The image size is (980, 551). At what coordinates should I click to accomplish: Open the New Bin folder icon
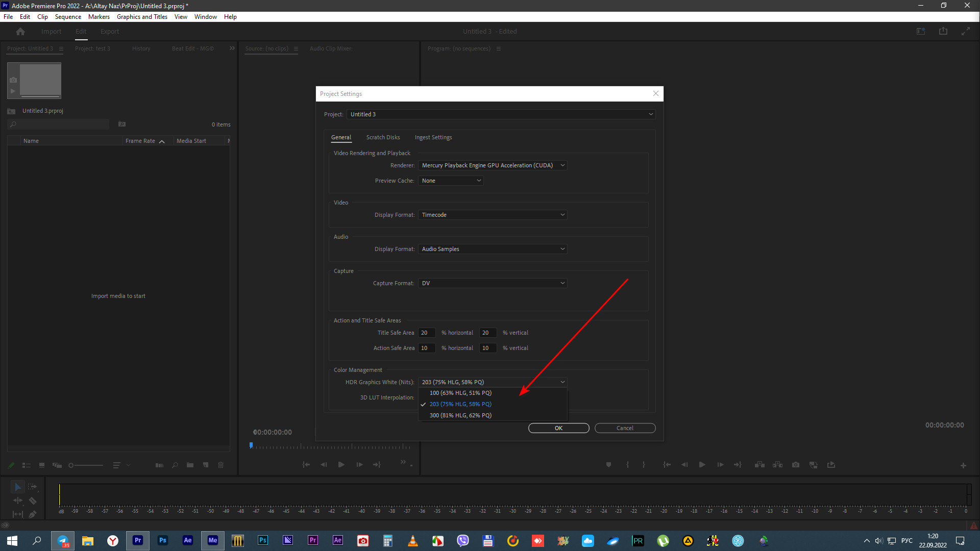pos(190,465)
